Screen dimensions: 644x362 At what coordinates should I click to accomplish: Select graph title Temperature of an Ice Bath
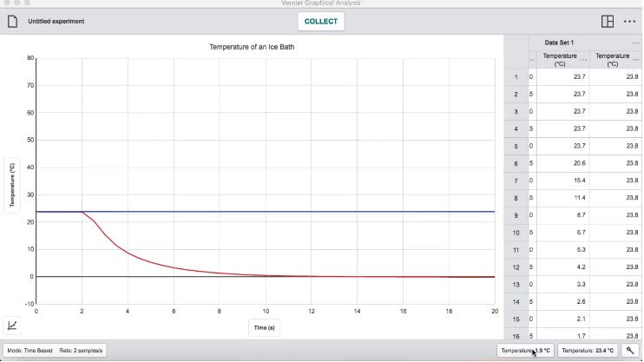pyautogui.click(x=252, y=47)
